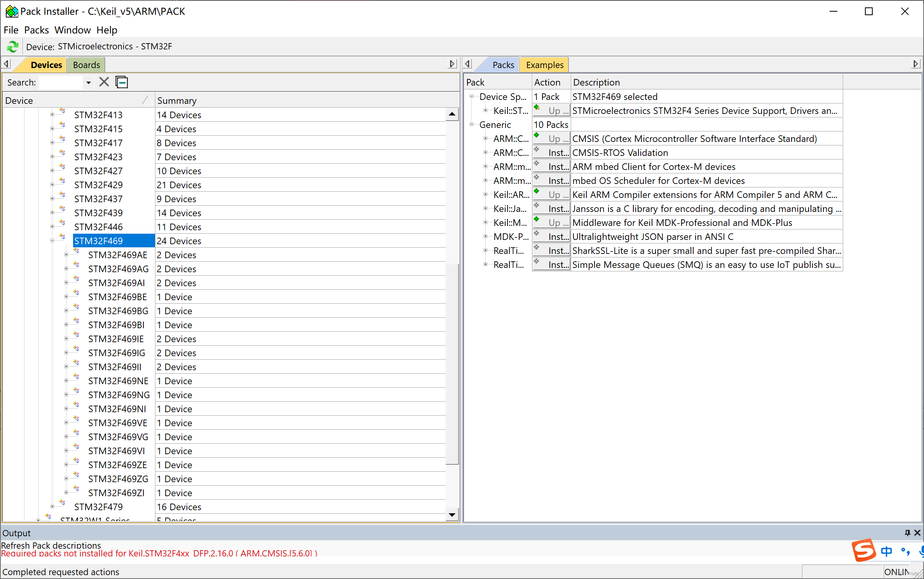Click the green refresh packs icon
This screenshot has height=579, width=924.
tap(12, 47)
